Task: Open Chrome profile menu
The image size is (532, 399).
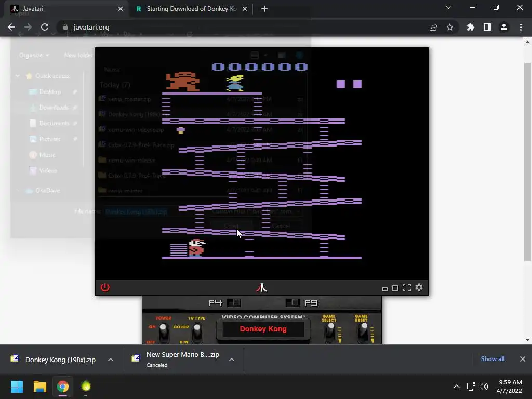Action: tap(504, 27)
